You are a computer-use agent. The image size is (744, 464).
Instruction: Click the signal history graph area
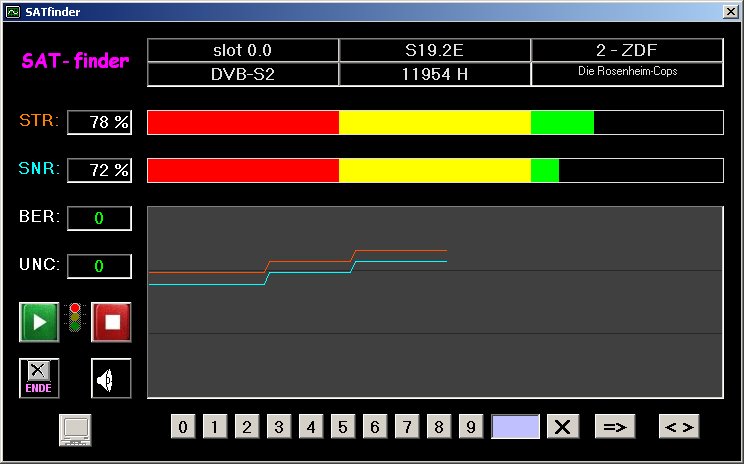click(435, 302)
